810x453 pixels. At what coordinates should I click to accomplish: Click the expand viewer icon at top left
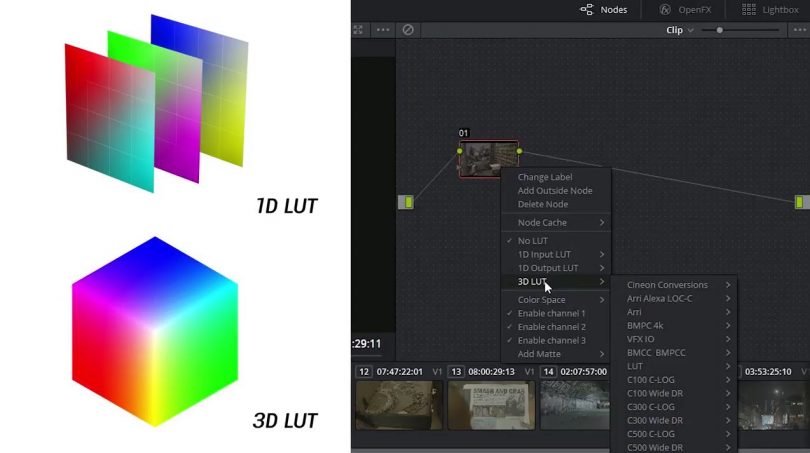(x=358, y=30)
